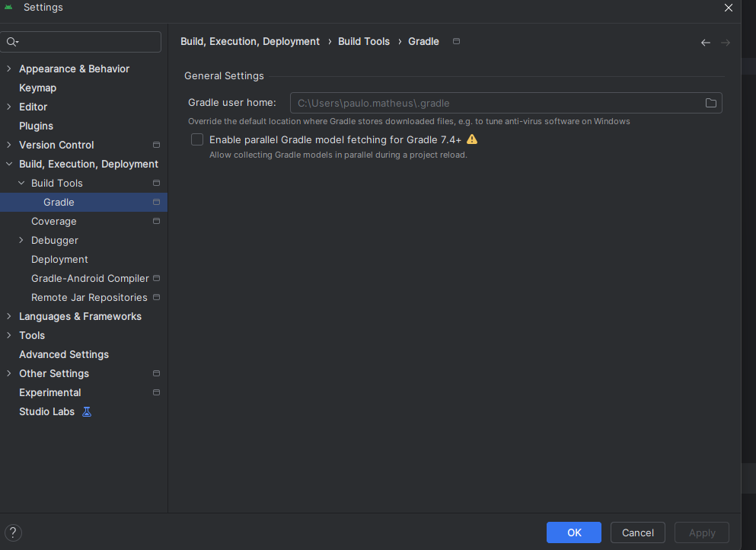The width and height of the screenshot is (756, 550).
Task: Expand the Debugger settings node
Action: 21,240
